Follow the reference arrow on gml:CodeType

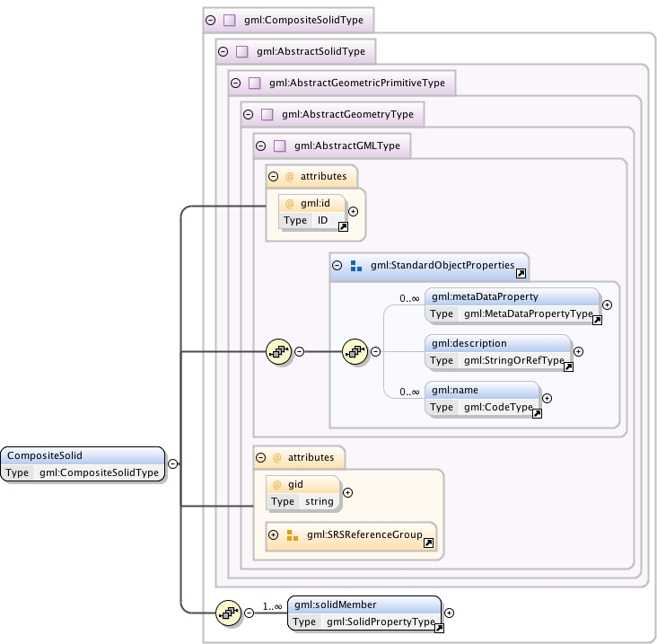pos(537,414)
